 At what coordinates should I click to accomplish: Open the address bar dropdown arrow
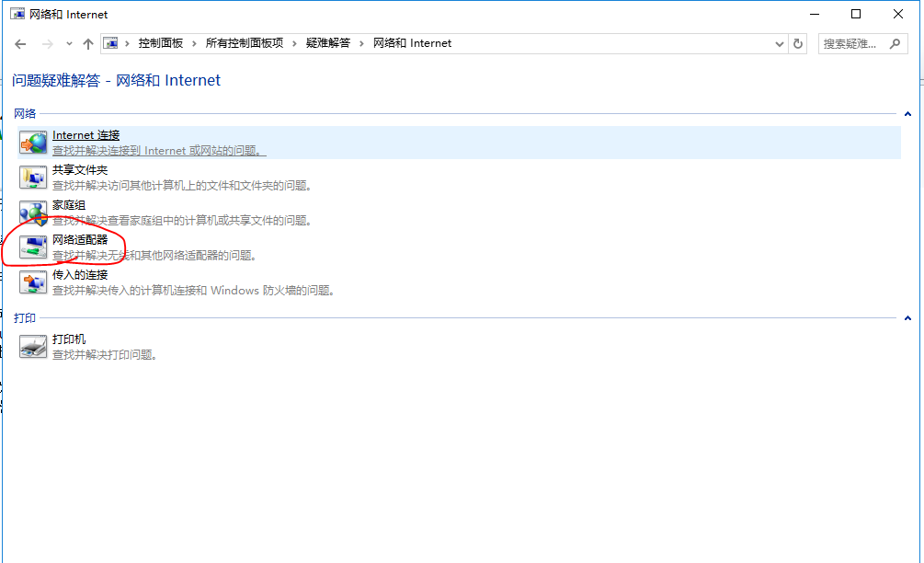[779, 42]
